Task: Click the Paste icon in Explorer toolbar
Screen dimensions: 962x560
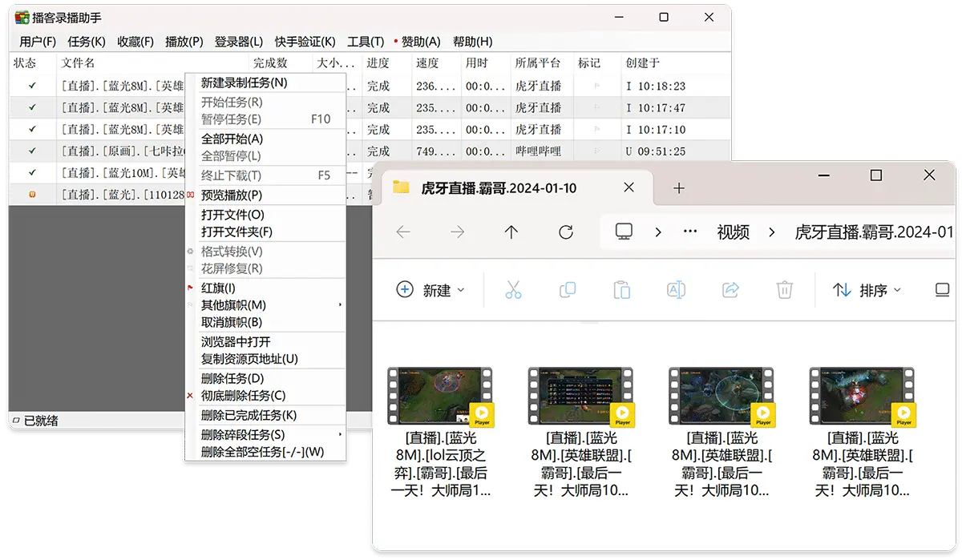Action: pos(622,290)
